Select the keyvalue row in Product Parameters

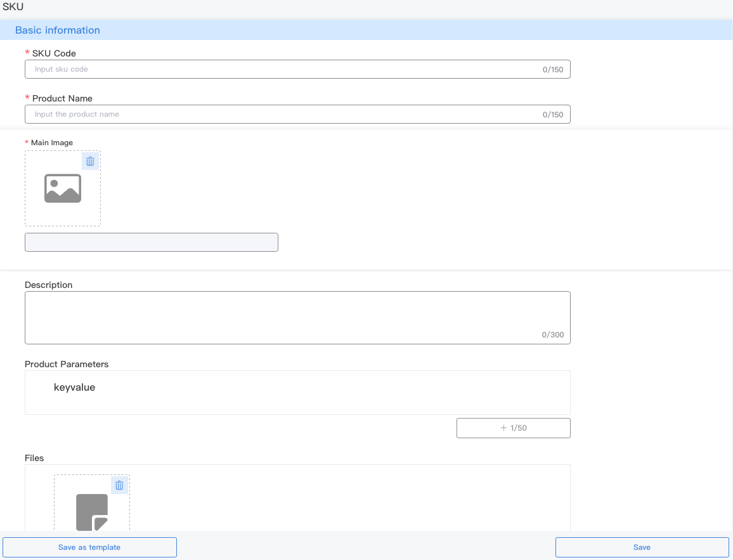(297, 392)
